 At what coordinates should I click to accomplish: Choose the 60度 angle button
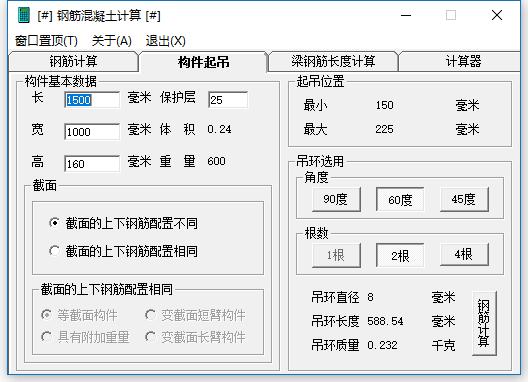(x=400, y=199)
